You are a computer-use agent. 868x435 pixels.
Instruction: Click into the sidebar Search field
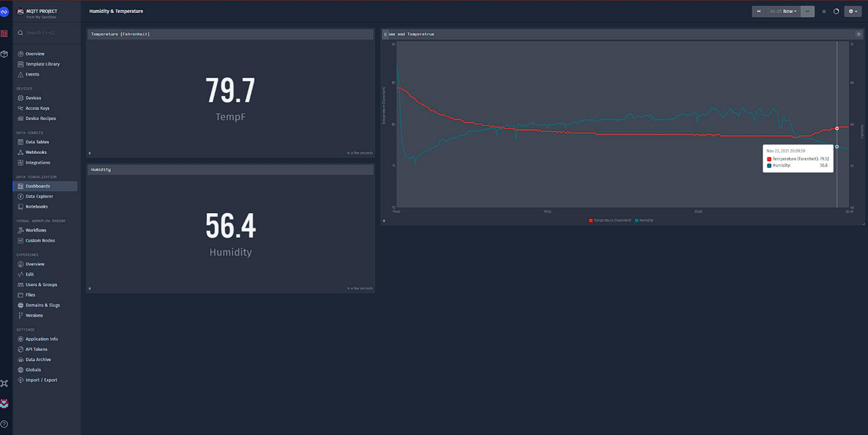coord(49,33)
